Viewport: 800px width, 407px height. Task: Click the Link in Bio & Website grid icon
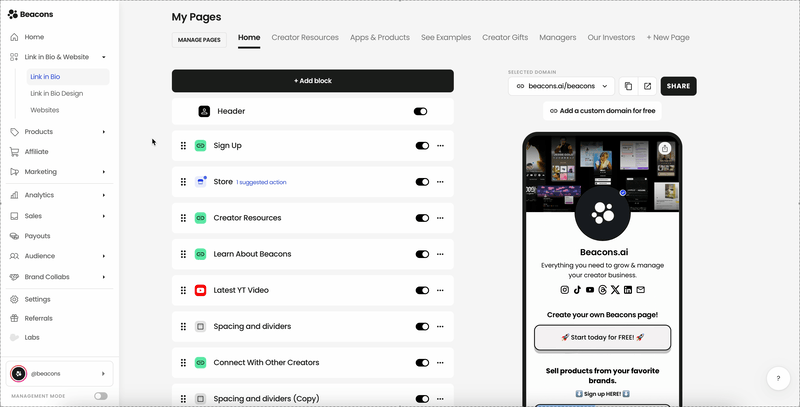[x=14, y=57]
